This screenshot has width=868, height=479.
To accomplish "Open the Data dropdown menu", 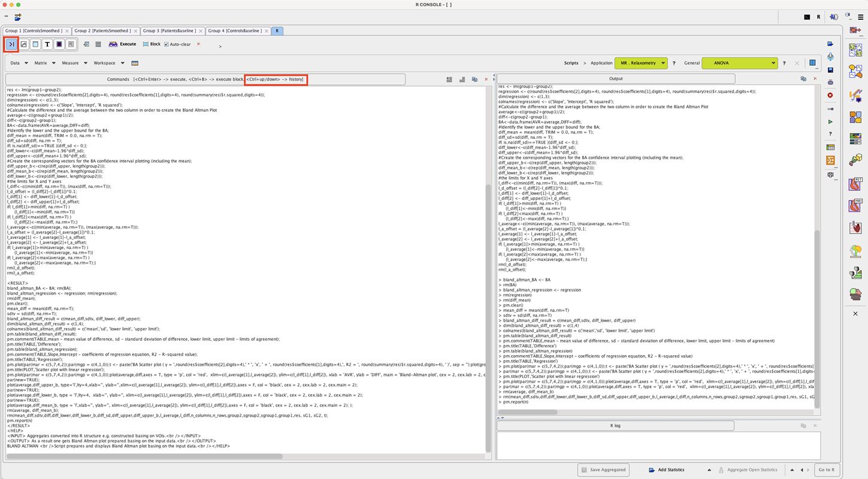I will click(19, 63).
